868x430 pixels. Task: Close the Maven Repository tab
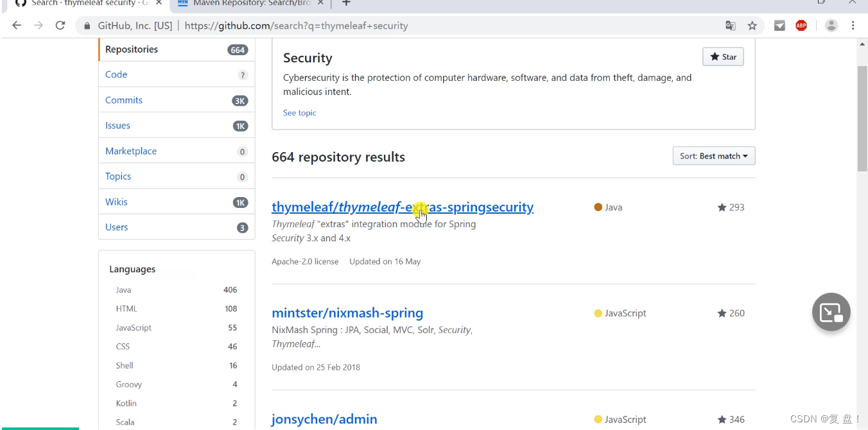321,3
